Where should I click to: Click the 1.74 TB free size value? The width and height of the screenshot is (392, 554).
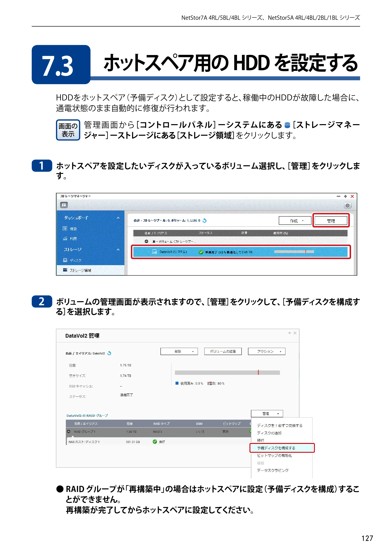[126, 376]
